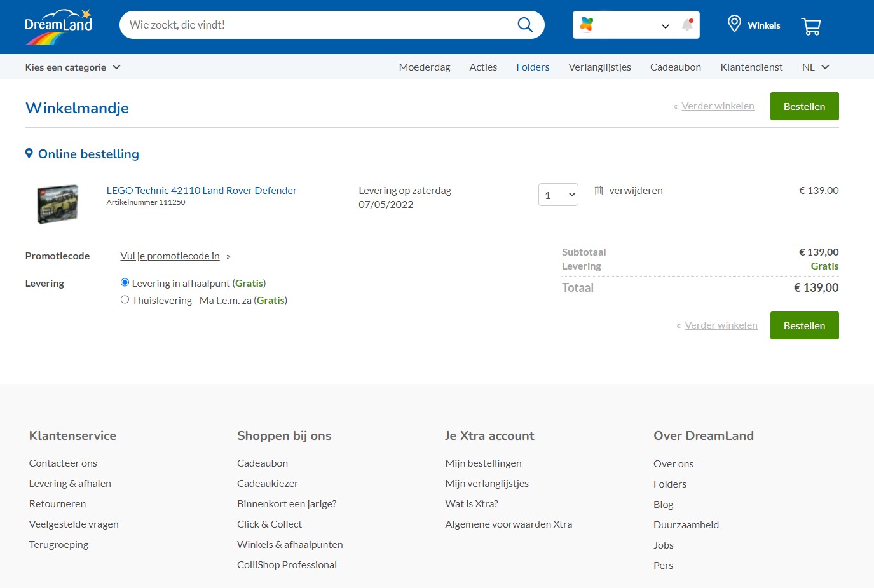Open the notification bell icon

coord(687,25)
